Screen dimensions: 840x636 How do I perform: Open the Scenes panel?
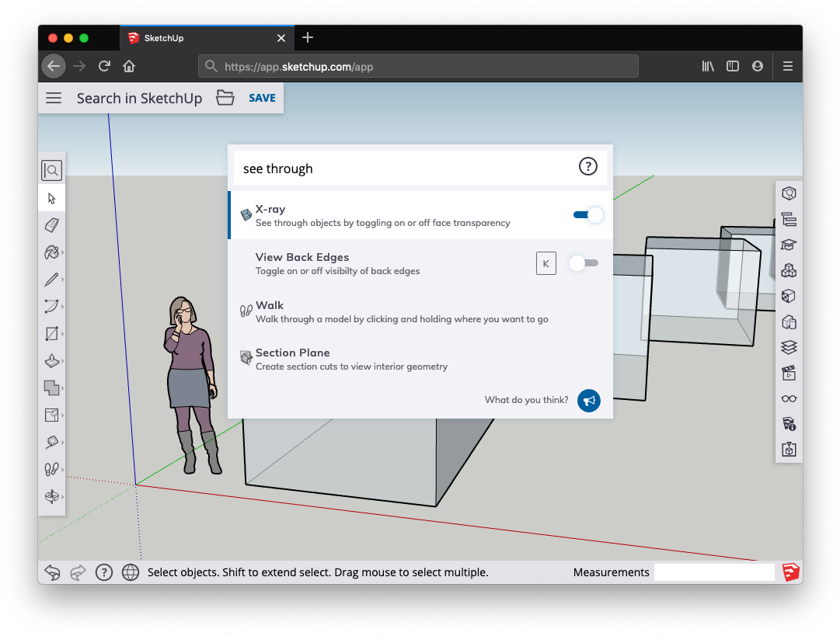[789, 373]
